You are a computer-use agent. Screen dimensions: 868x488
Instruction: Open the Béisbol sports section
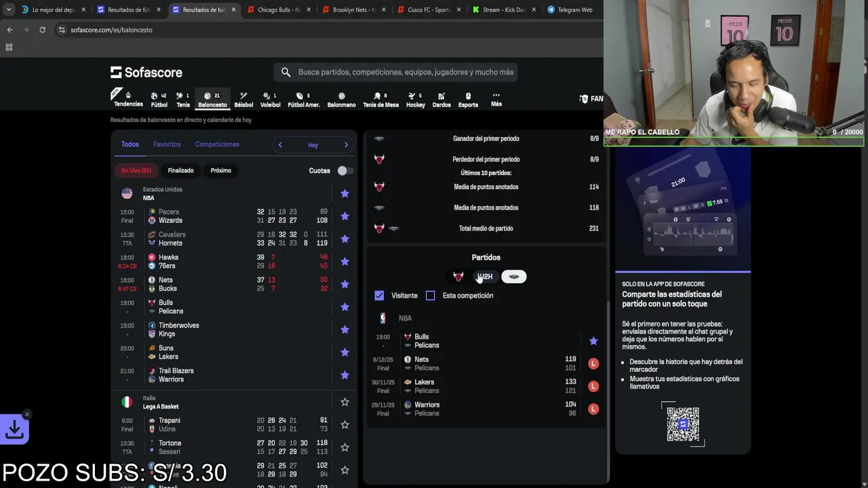[x=243, y=100]
